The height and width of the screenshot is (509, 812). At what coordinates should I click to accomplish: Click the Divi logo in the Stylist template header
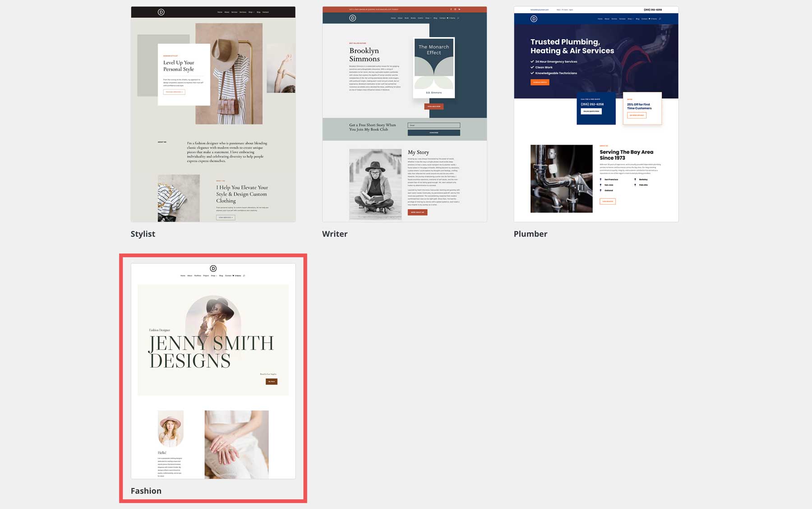(x=161, y=12)
